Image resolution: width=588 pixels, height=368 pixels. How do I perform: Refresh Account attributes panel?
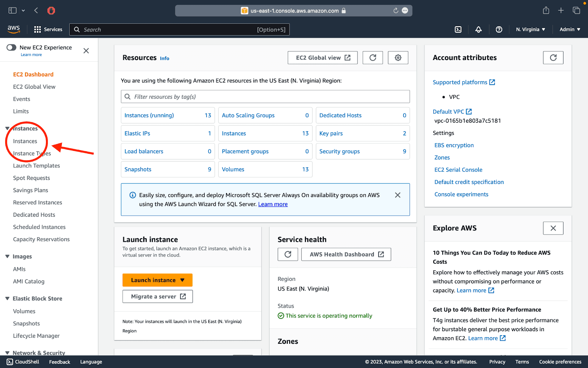(553, 58)
